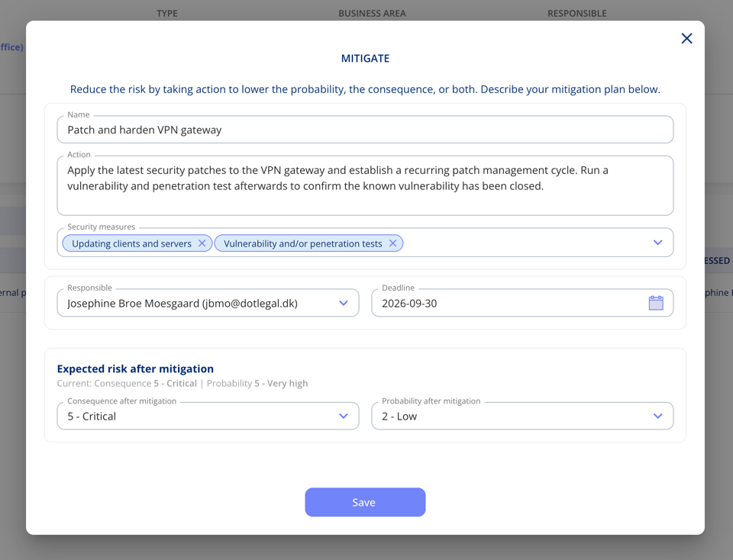Click the BUSINESS AREA column header behind dialog

point(372,14)
